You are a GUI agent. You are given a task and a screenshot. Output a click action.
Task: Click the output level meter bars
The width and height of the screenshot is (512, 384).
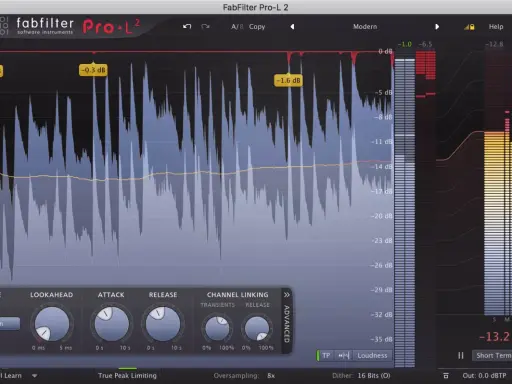pyautogui.click(x=405, y=213)
